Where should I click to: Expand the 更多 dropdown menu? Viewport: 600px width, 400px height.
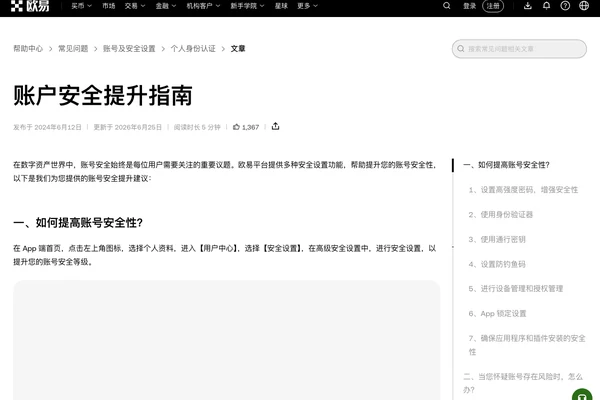(x=307, y=6)
